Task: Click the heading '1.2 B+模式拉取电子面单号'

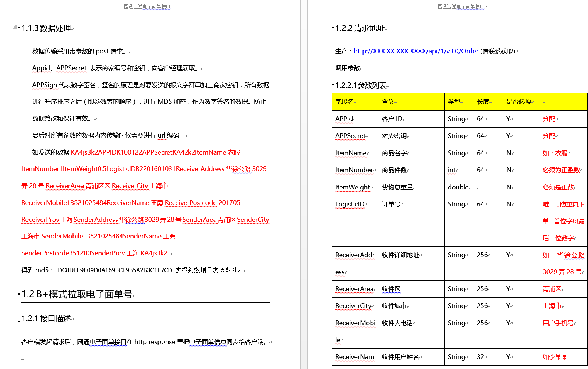Action: tap(77, 294)
